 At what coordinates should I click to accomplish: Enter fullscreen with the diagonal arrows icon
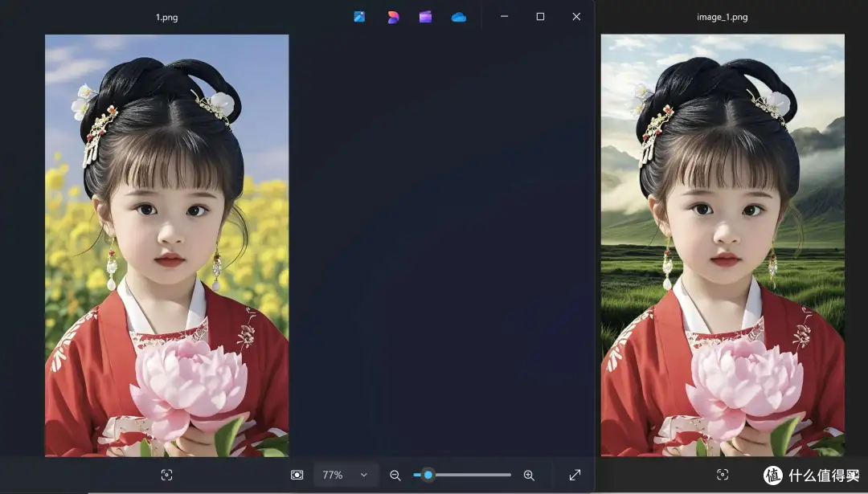pos(575,475)
